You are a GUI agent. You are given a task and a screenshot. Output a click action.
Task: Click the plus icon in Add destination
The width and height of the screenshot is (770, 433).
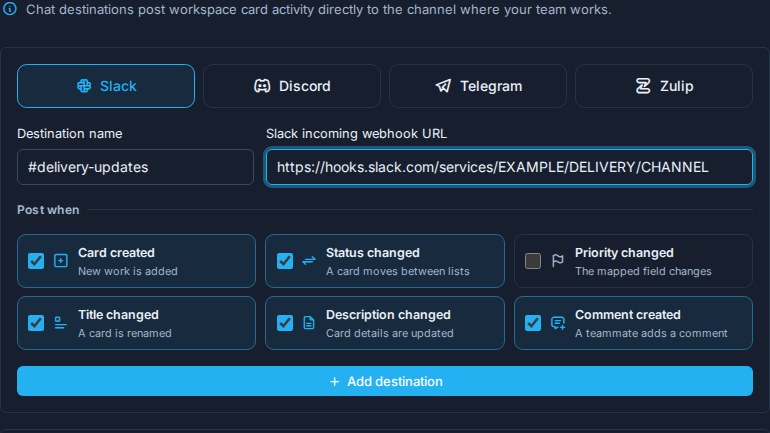(x=334, y=381)
